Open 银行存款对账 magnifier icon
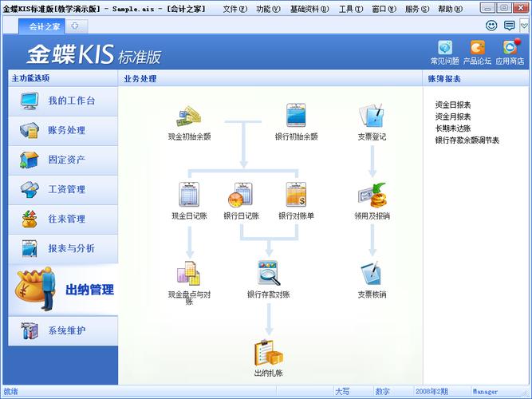 click(x=269, y=273)
